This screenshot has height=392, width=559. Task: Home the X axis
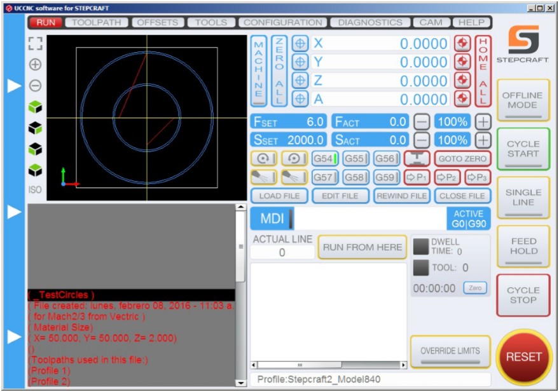pos(462,43)
